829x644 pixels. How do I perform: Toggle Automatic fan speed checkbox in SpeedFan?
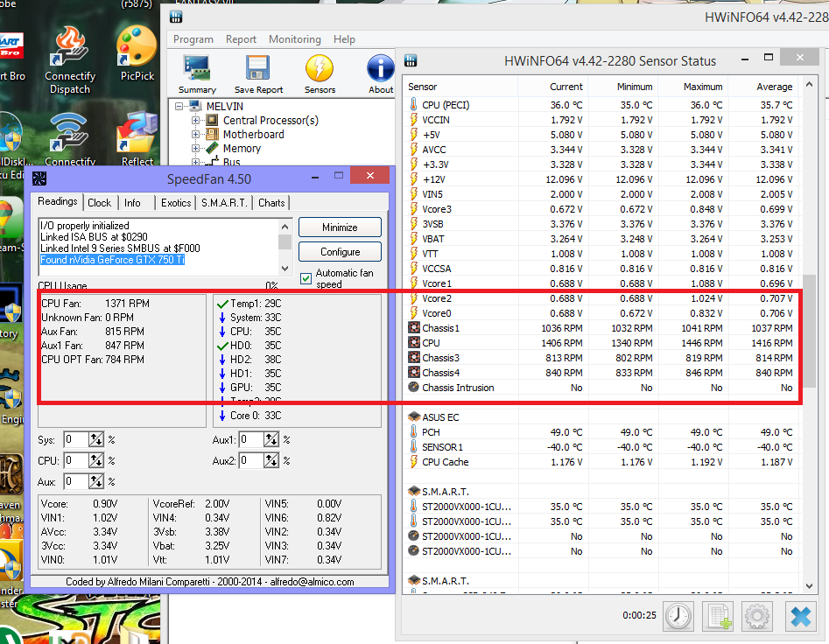pyautogui.click(x=306, y=278)
